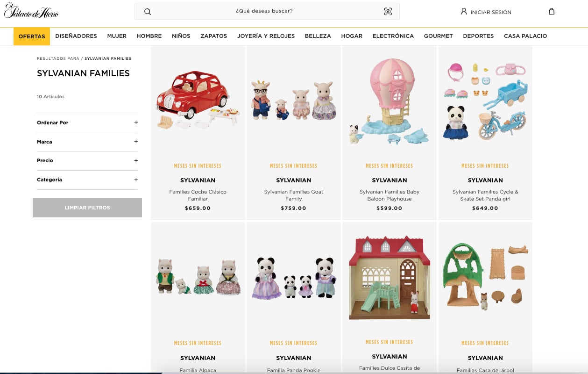Click the INICIAR SESIÓN link
The image size is (588, 374).
490,12
